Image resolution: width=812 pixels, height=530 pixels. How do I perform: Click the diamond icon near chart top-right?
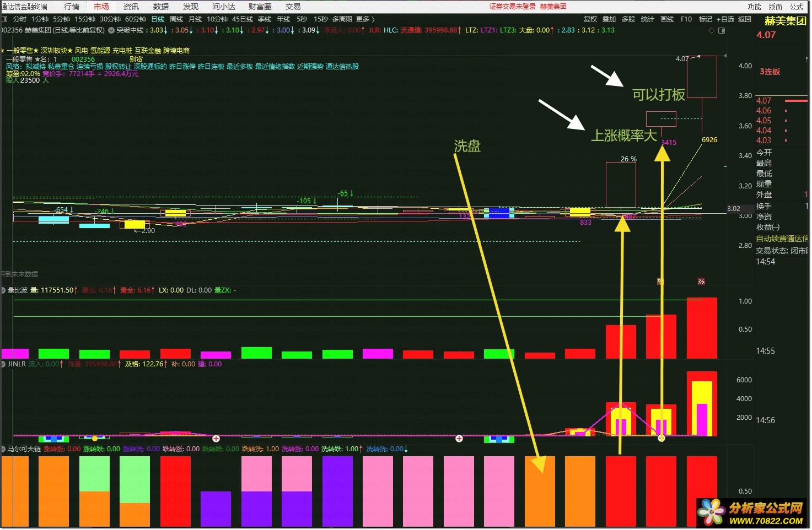(711, 31)
